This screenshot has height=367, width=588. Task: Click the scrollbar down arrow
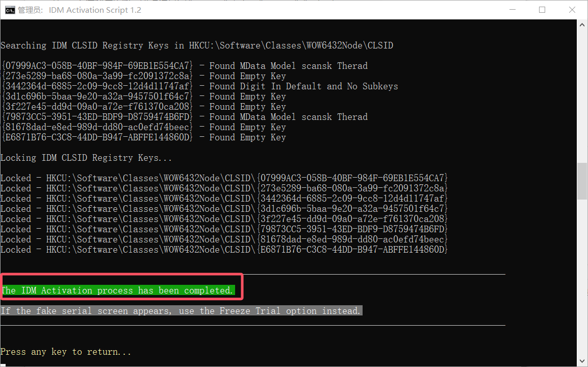click(582, 361)
